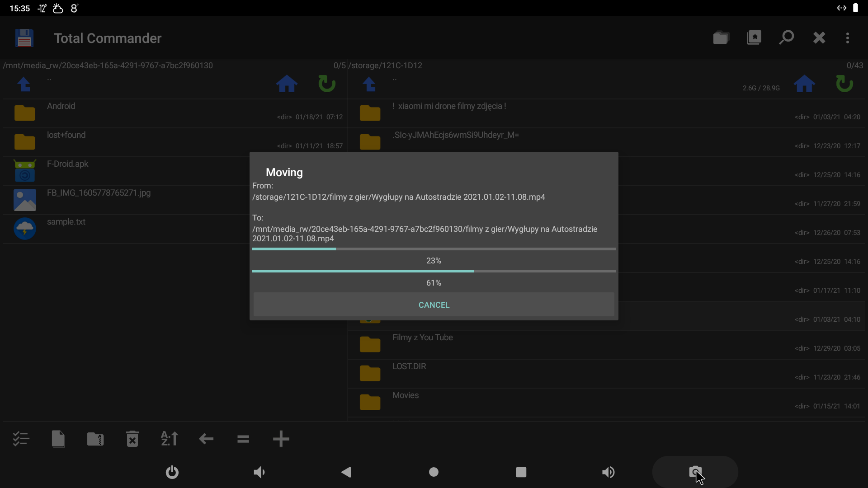Select the sample.txt file name

click(66, 222)
